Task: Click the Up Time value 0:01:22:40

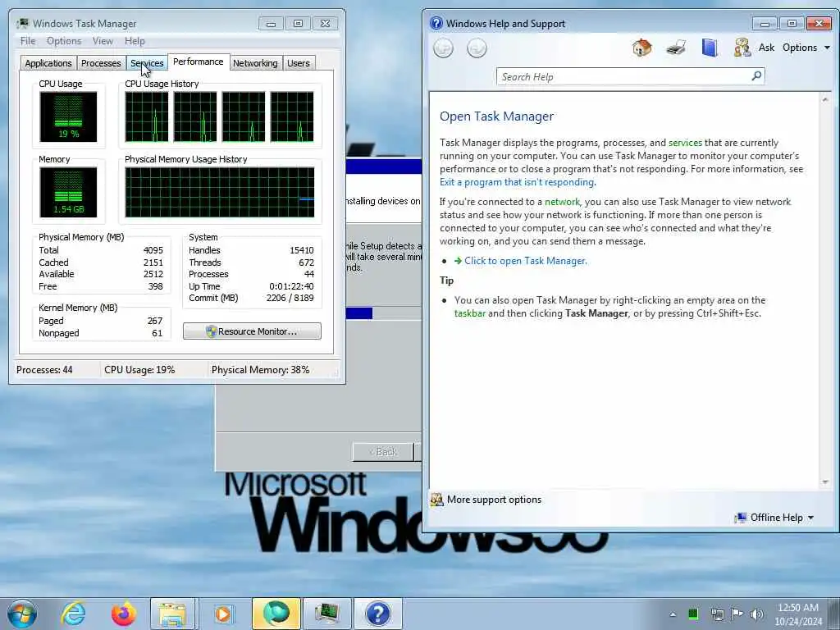Action: [291, 286]
